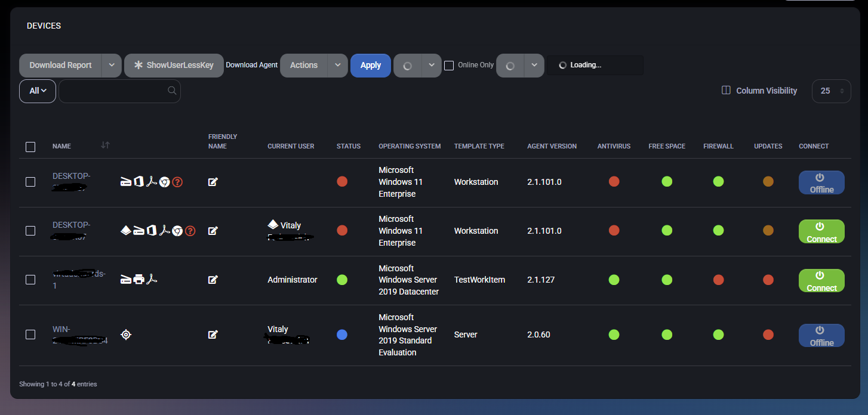Check the box for the Offline Windows 11 row
Viewport: 868px width, 415px height.
coord(30,182)
